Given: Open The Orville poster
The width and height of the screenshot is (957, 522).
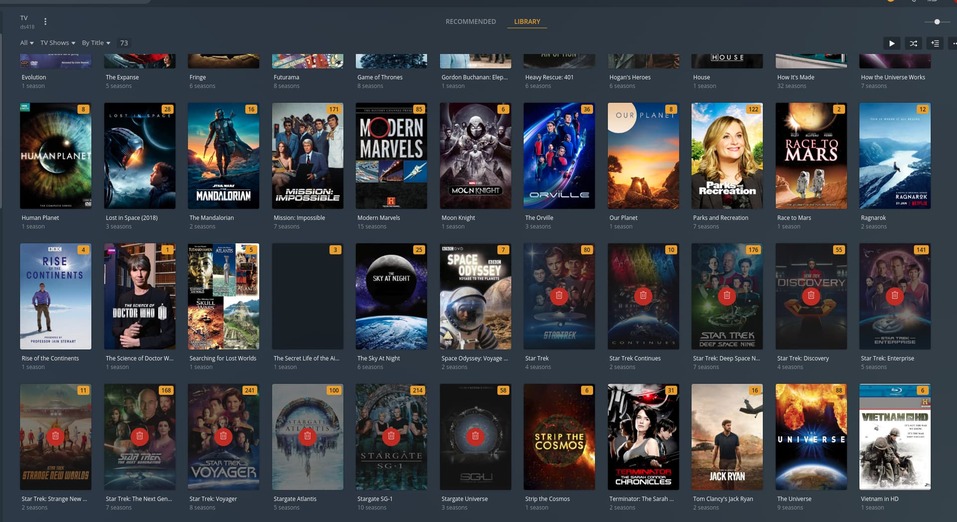Looking at the screenshot, I should pyautogui.click(x=559, y=156).
